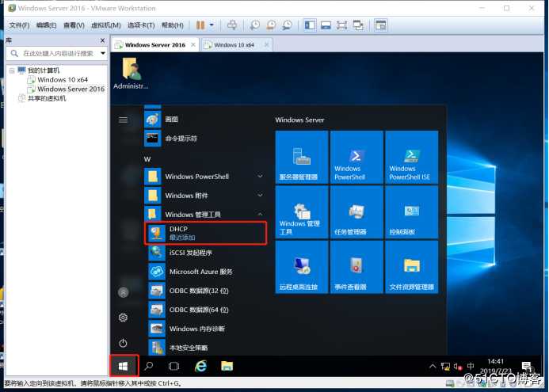Click the Windows PowerShell tile

click(x=356, y=157)
